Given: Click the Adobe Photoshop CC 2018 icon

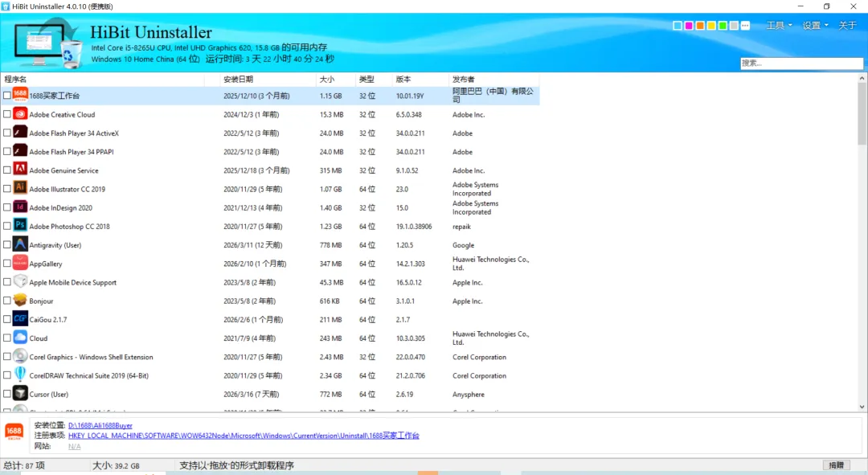Looking at the screenshot, I should coord(20,226).
